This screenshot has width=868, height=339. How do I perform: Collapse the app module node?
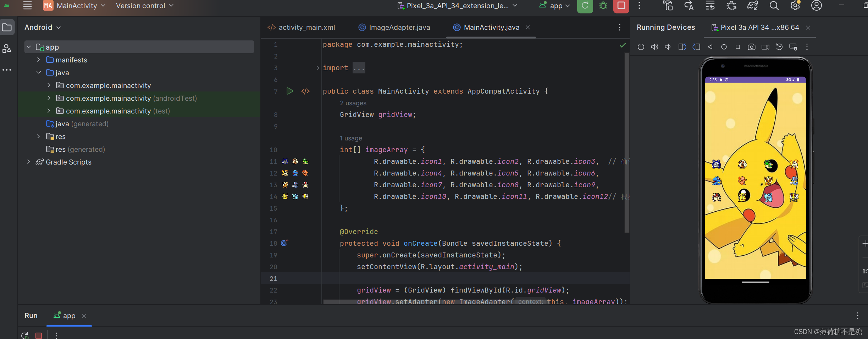tap(29, 47)
